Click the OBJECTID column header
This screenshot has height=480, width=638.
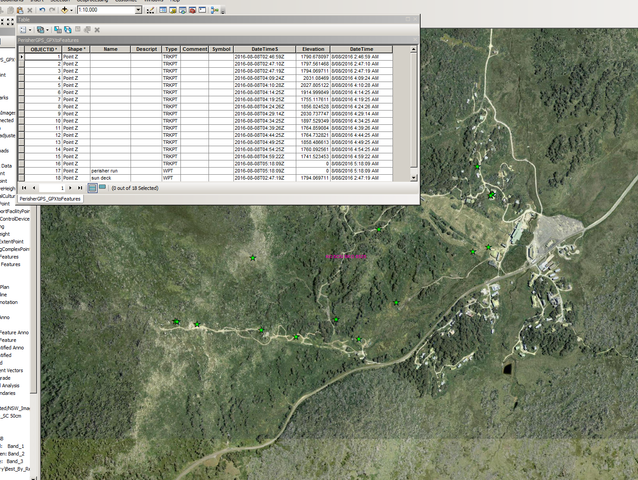coord(43,49)
